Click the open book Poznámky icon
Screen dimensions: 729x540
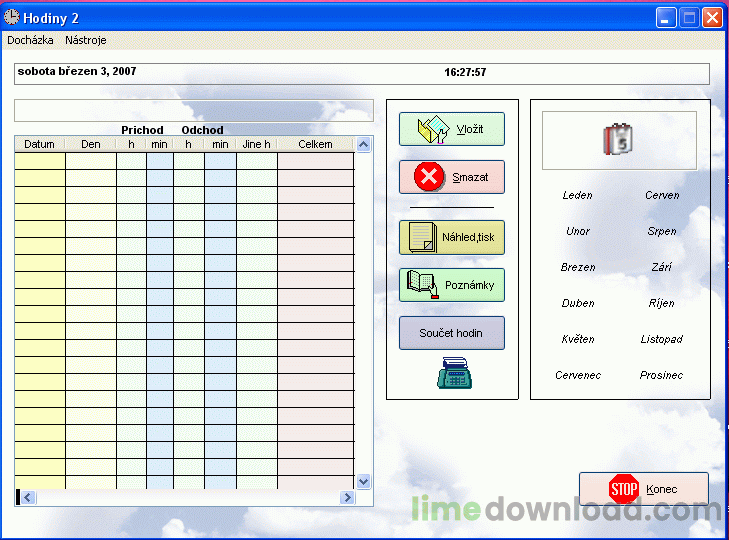[423, 284]
